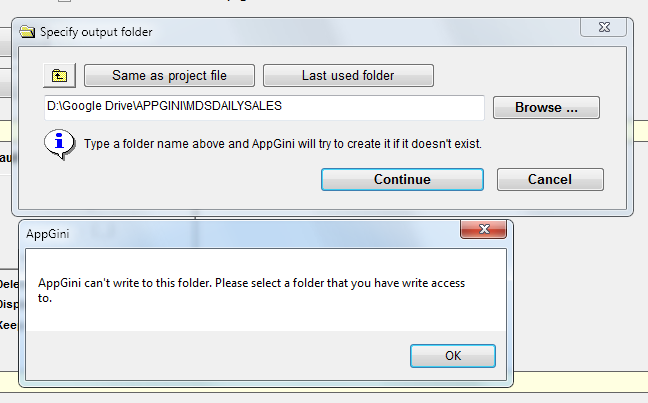Click the partially hidden "Kee" label at left
The height and width of the screenshot is (403, 648).
pos(8,325)
